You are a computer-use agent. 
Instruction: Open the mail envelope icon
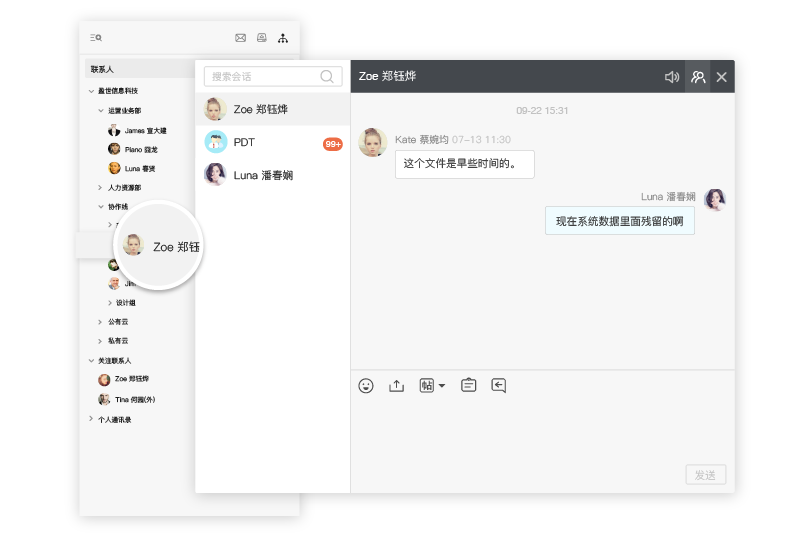[240, 38]
